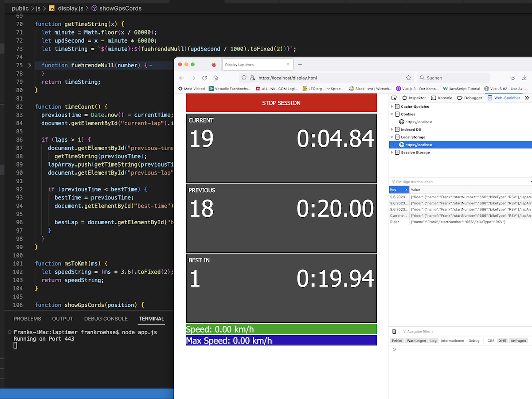Toggle the Fehler console filter
Viewport: 532px width, 399px height.
coord(397,341)
